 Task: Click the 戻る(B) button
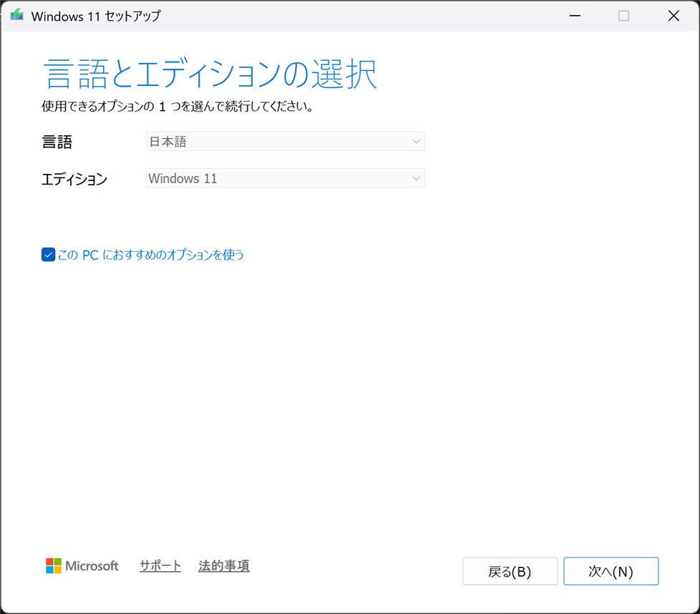click(510, 571)
